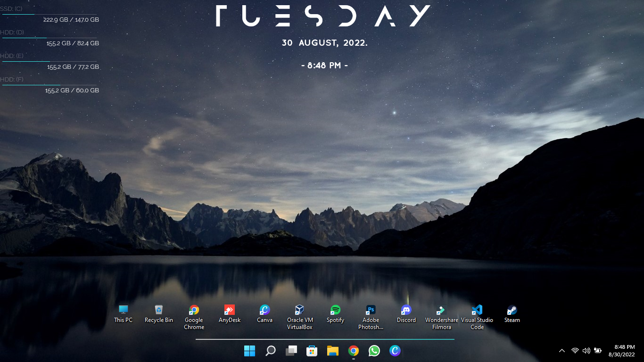
Task: Open WhatsApp from the taskbar
Action: point(374,351)
